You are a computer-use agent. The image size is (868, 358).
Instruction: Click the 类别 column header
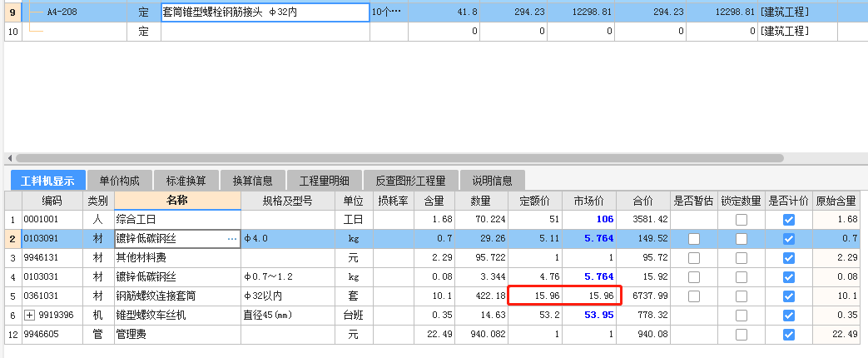pos(98,201)
